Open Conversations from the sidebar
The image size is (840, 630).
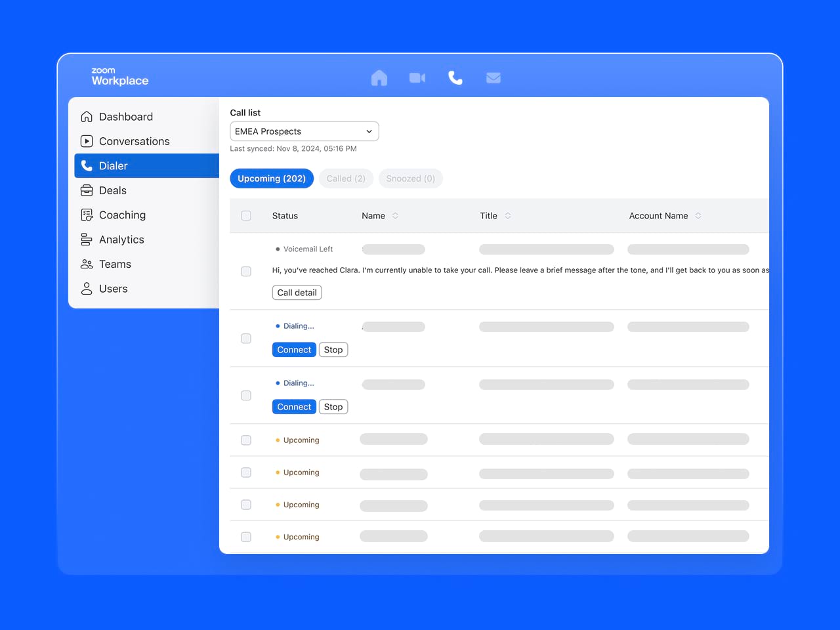click(x=134, y=141)
